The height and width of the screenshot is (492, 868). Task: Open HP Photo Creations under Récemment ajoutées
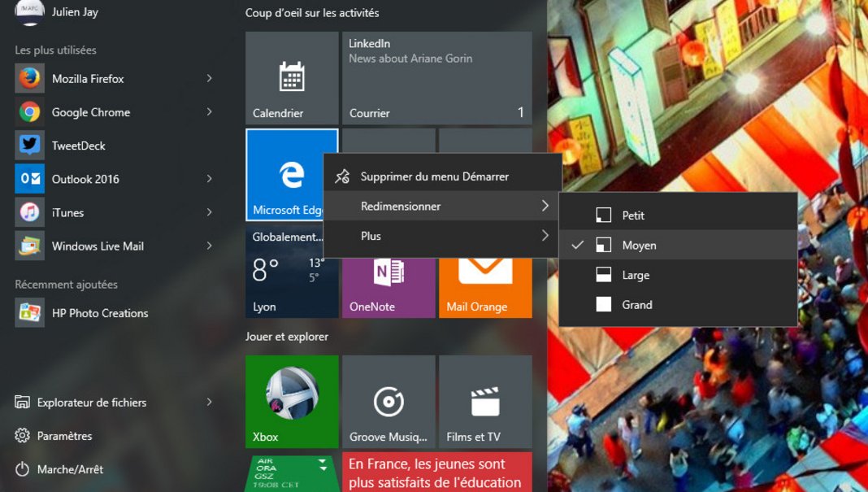(98, 313)
